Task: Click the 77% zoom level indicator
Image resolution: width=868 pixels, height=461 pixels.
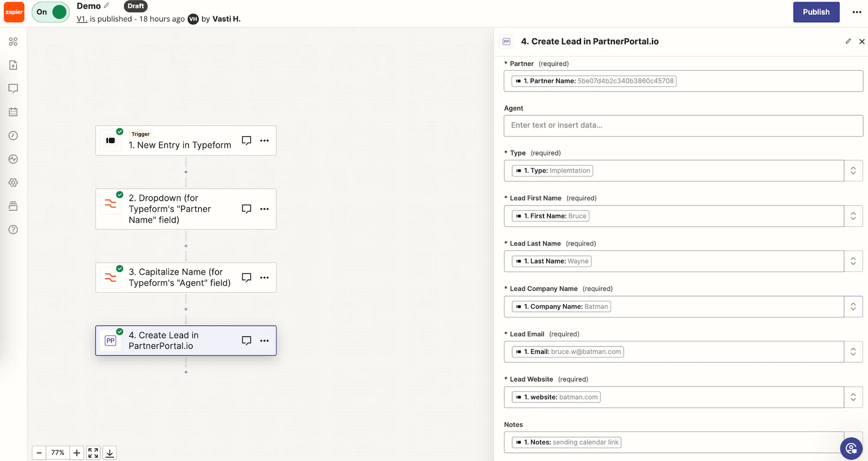Action: pos(58,453)
